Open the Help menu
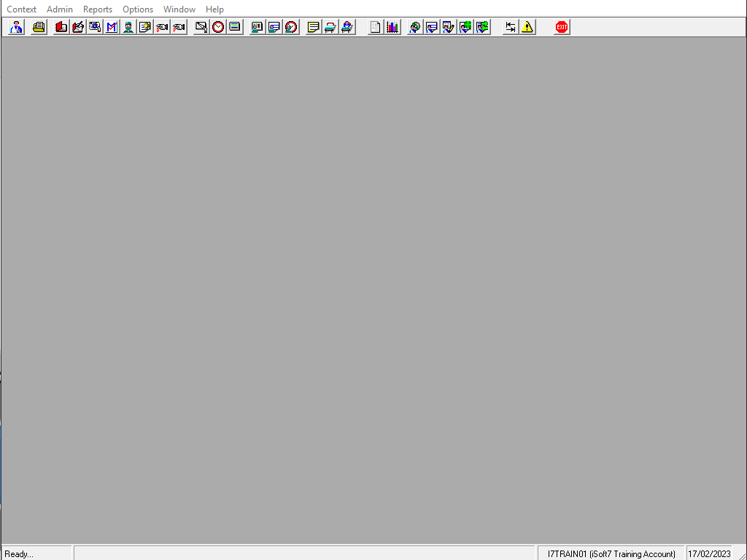Viewport: 747px width, 560px height. point(215,9)
